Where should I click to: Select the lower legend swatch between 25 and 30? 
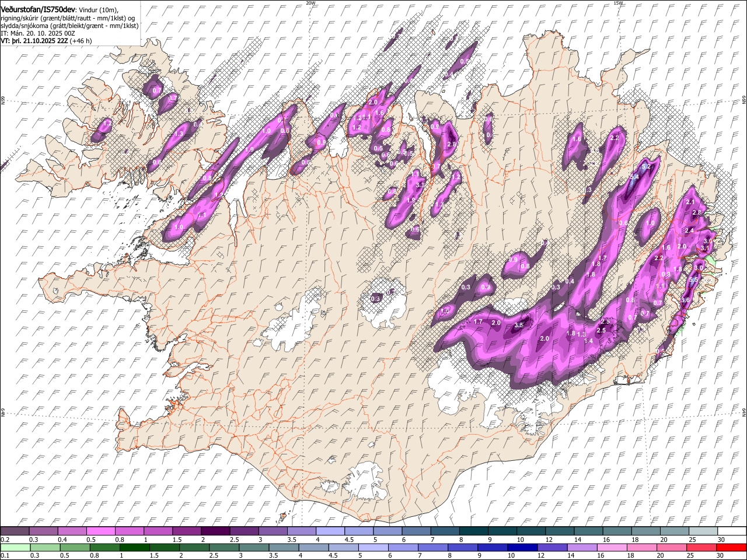pos(702,547)
